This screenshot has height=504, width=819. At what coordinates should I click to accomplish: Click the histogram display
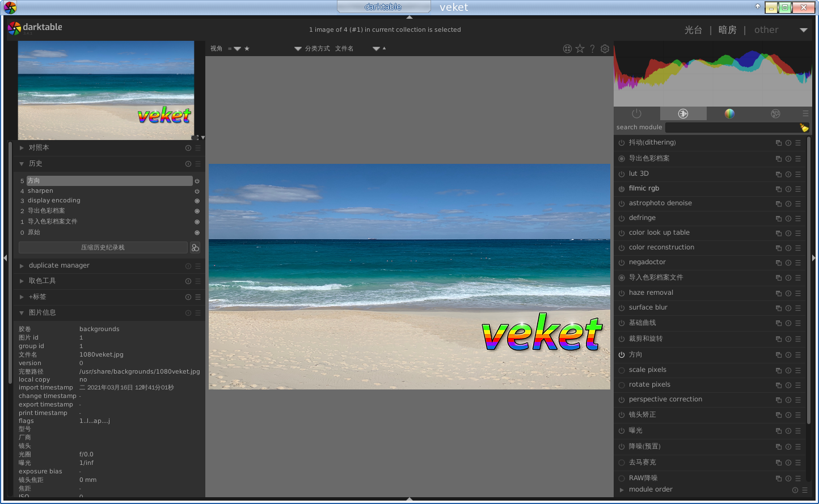click(713, 74)
